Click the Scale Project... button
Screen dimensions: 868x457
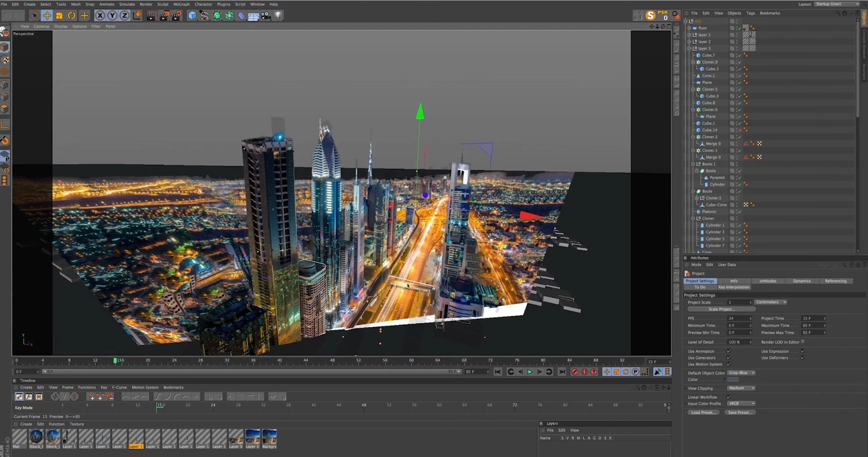click(721, 309)
